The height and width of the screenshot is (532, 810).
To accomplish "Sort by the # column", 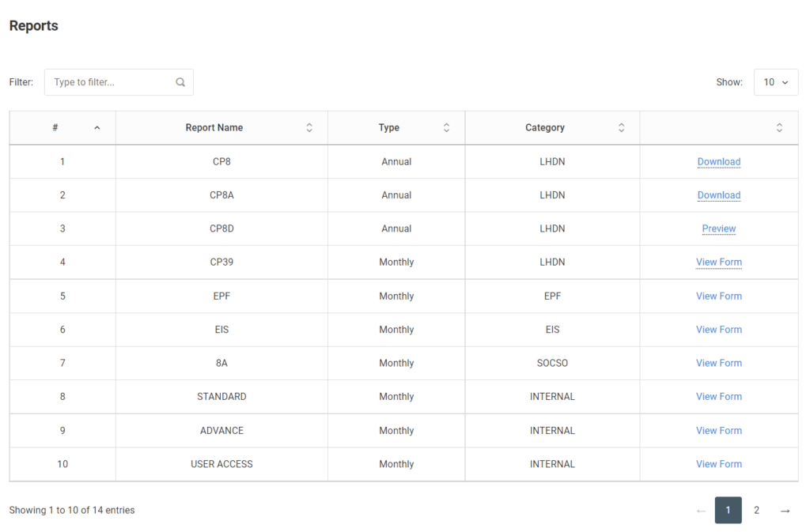I will (62, 127).
